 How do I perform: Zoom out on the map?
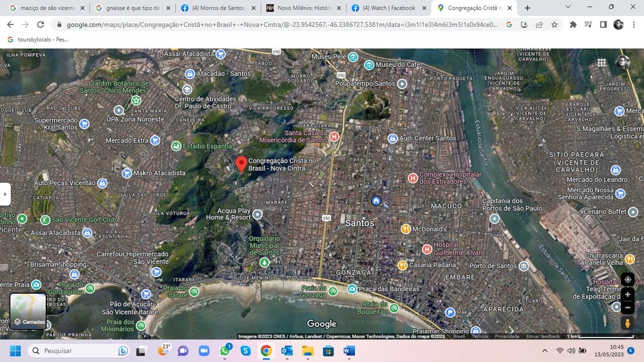click(x=627, y=307)
